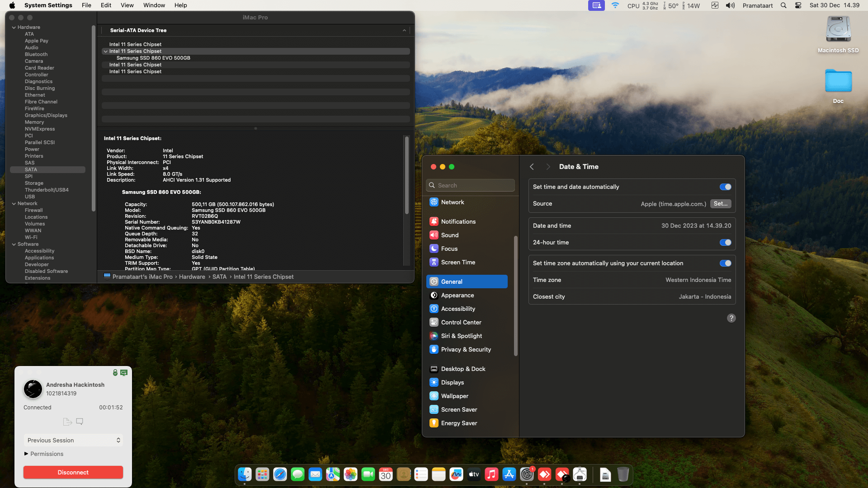Click the help question mark button
The height and width of the screenshot is (488, 868).
coord(731,318)
